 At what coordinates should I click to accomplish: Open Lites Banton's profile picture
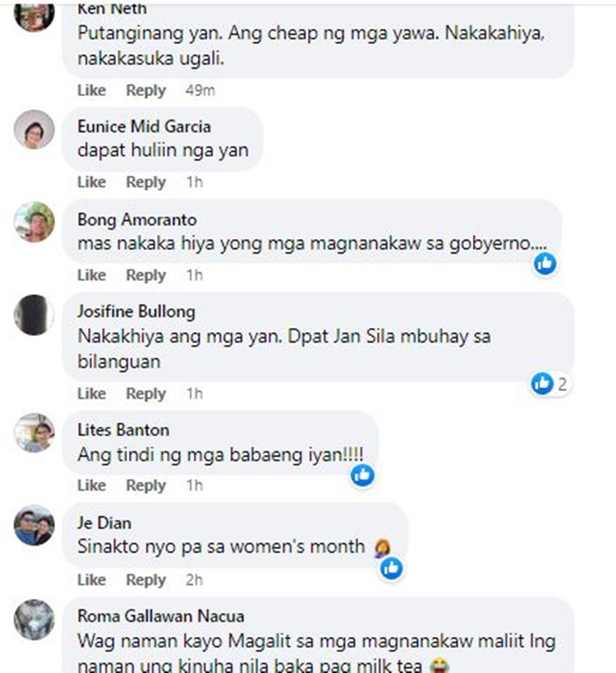34,433
